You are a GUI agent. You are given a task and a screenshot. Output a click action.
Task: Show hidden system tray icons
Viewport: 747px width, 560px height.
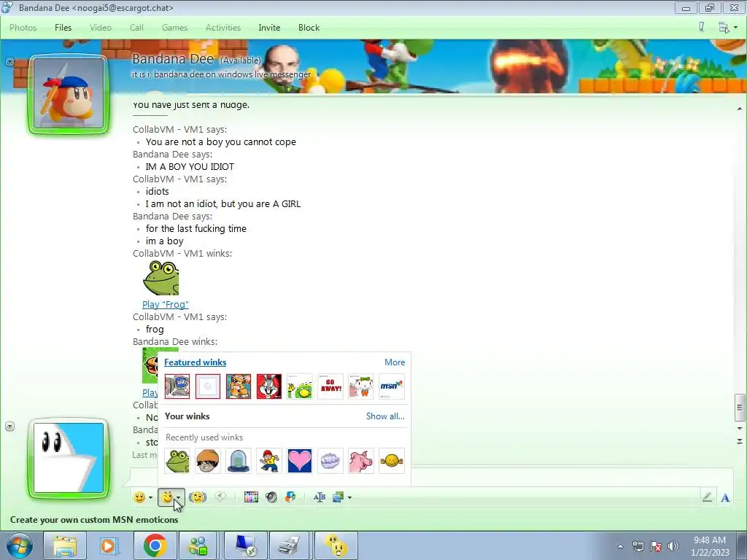pos(620,546)
